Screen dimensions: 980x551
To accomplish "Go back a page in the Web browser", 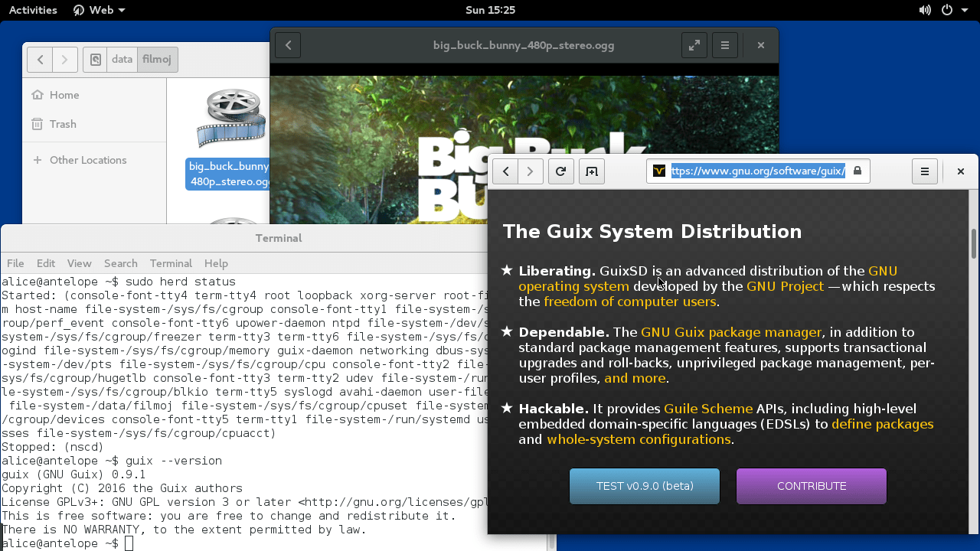I will (x=505, y=171).
